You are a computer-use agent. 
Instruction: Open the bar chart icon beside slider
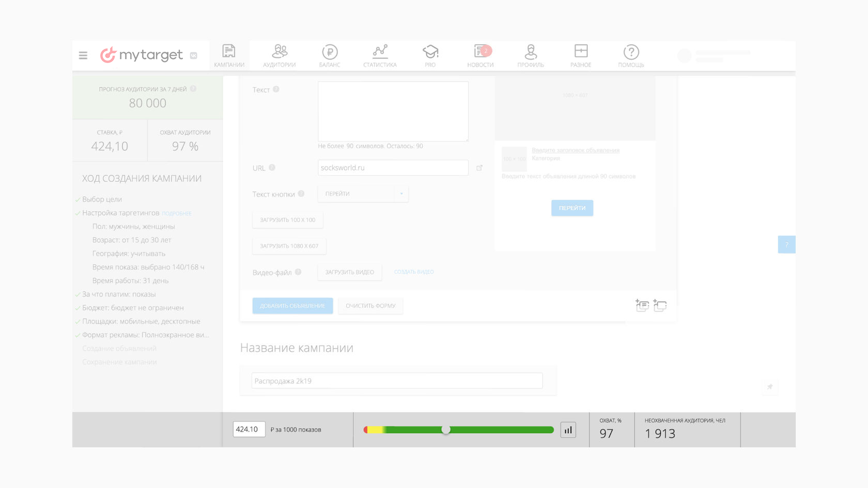pos(568,430)
